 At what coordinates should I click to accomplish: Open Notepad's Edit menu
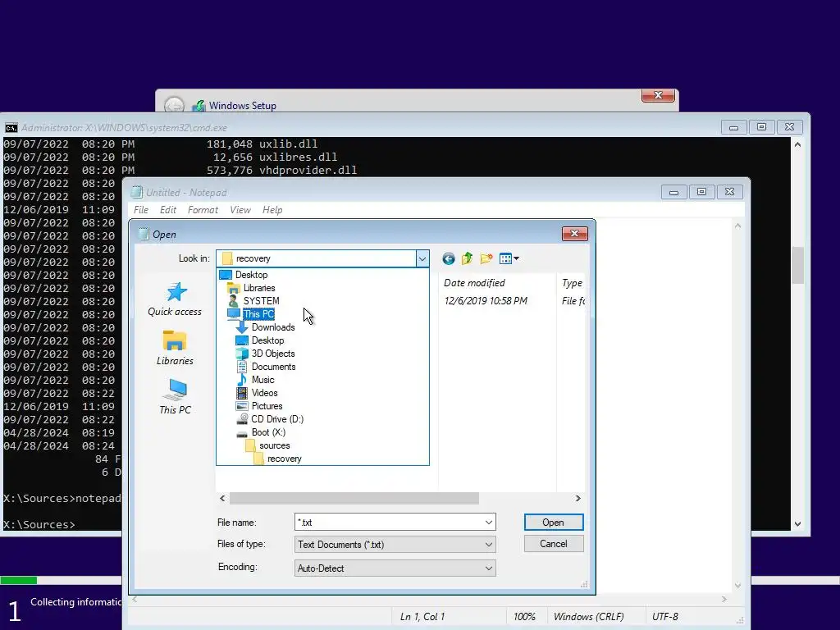click(x=167, y=210)
